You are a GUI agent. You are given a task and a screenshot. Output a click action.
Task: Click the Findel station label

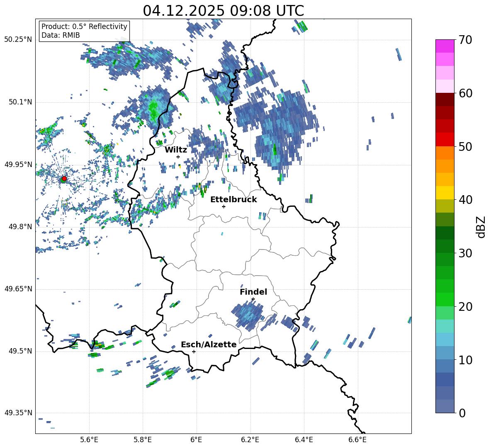(253, 292)
